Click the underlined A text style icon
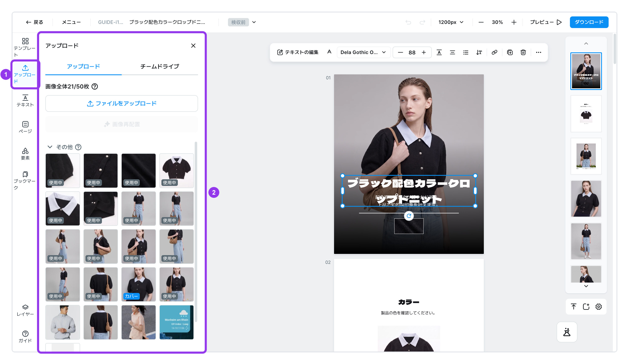This screenshot has width=629, height=364. click(x=439, y=52)
